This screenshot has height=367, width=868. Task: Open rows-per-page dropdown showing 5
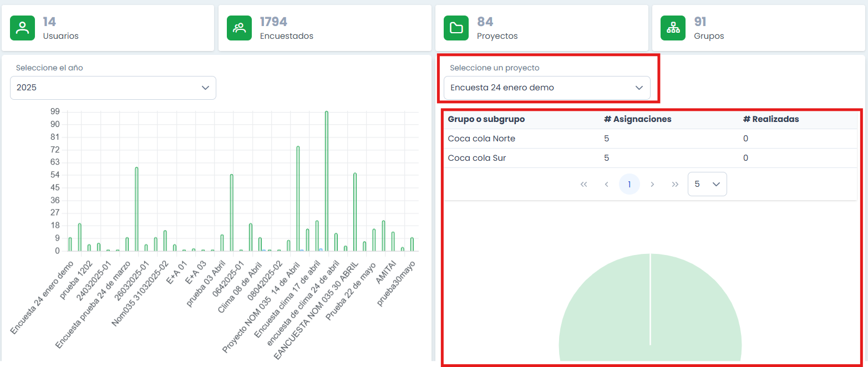[707, 184]
